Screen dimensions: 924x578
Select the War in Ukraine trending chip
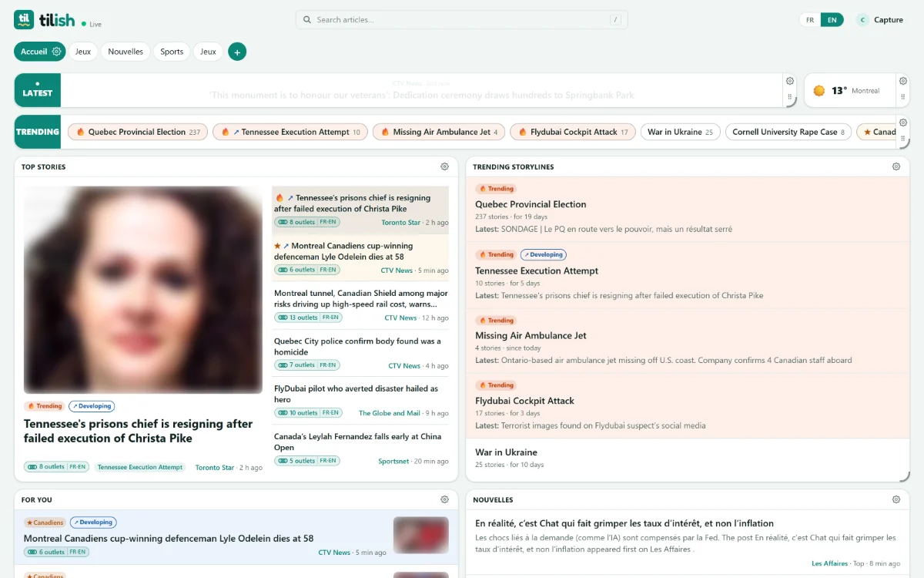pos(681,132)
